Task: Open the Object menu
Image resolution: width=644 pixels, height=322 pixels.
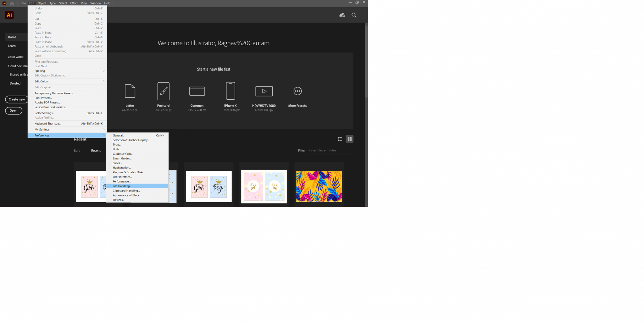Action: tap(42, 3)
